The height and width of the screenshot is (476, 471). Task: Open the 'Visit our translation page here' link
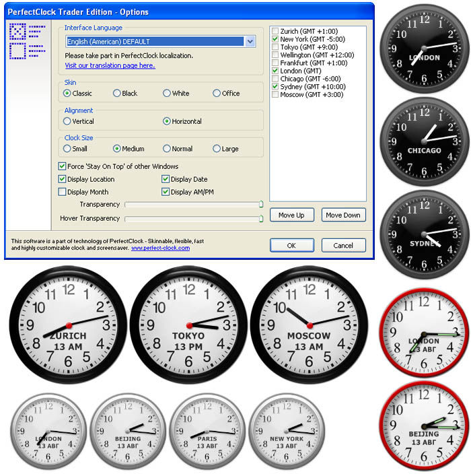coord(110,65)
